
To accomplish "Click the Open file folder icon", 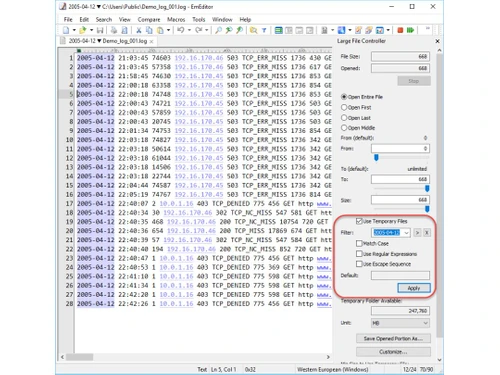I will [x=83, y=30].
